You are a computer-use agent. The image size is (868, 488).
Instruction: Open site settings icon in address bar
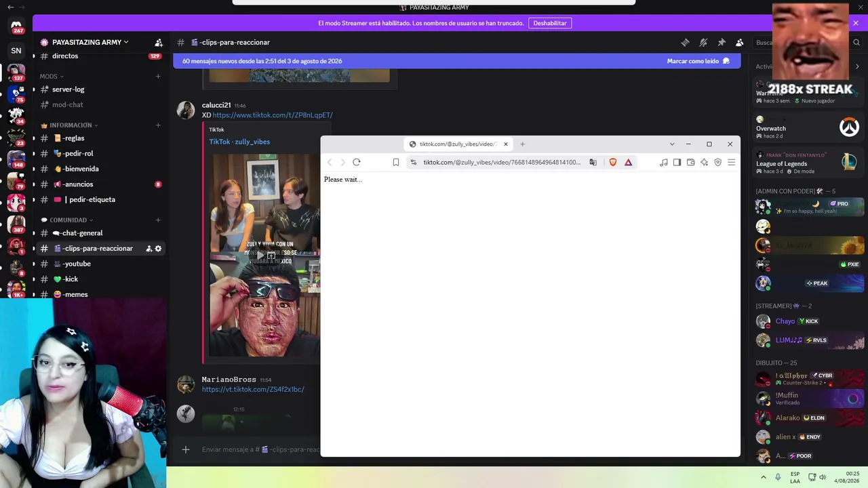(x=414, y=162)
